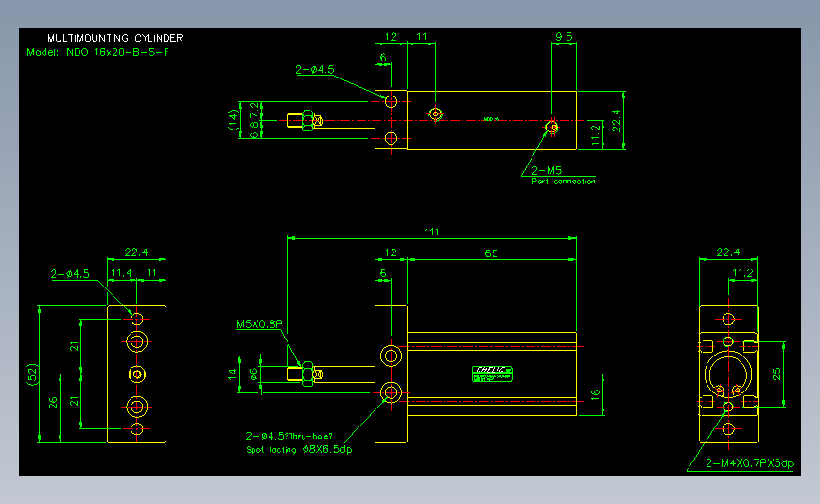The width and height of the screenshot is (820, 504).
Task: Select the 6.8 dimension in top view
Action: [x=254, y=130]
